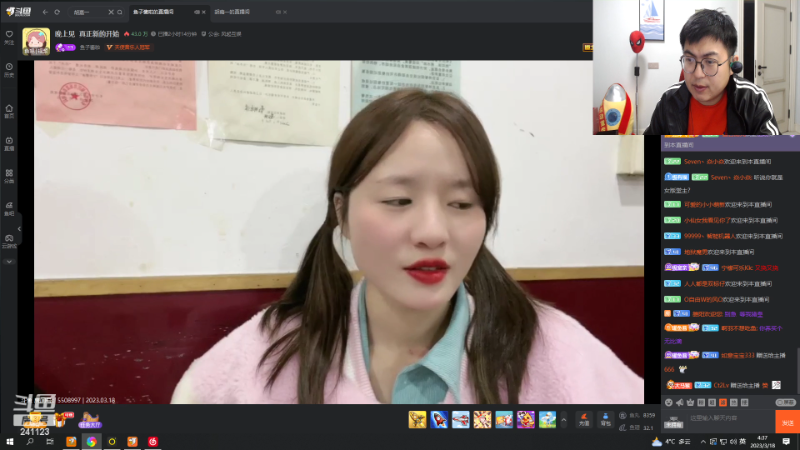This screenshot has width=800, height=450.
Task: Click the fan badge selector beside the chat input
Action: click(673, 421)
